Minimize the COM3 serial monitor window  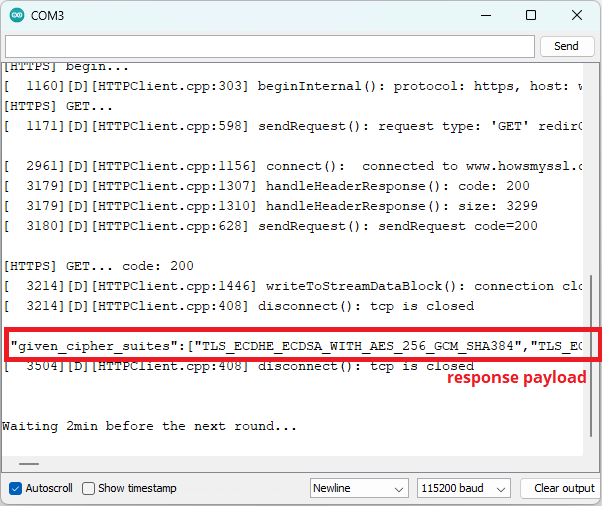486,15
